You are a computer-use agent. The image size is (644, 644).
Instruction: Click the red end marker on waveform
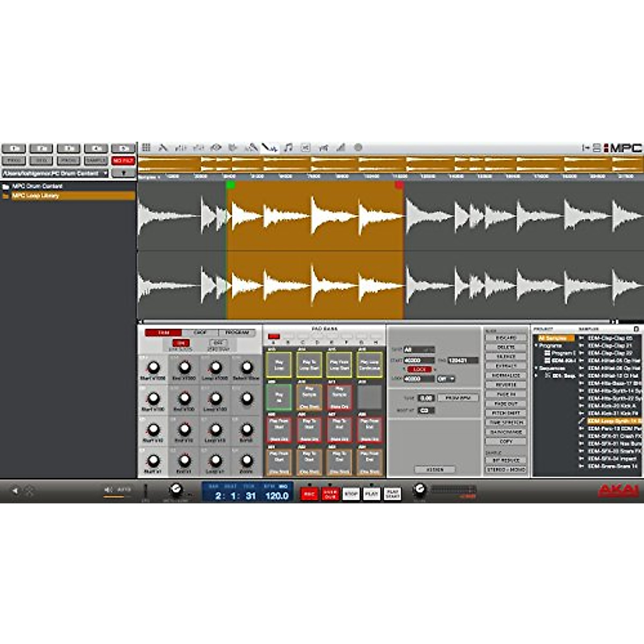(x=399, y=185)
